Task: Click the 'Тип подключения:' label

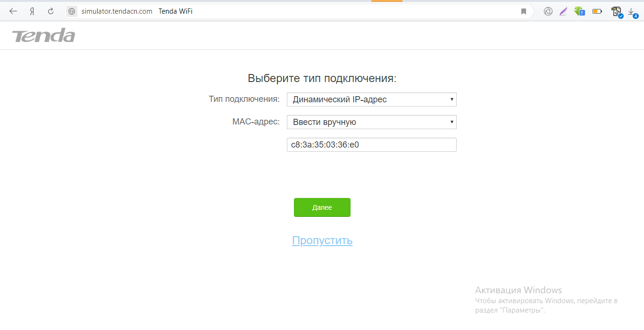Action: pyautogui.click(x=244, y=99)
